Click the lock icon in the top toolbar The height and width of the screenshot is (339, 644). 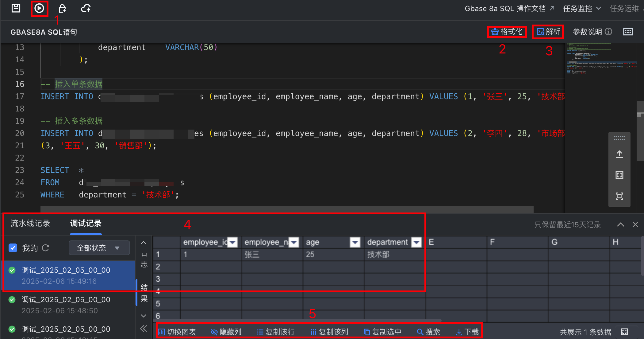click(x=62, y=8)
